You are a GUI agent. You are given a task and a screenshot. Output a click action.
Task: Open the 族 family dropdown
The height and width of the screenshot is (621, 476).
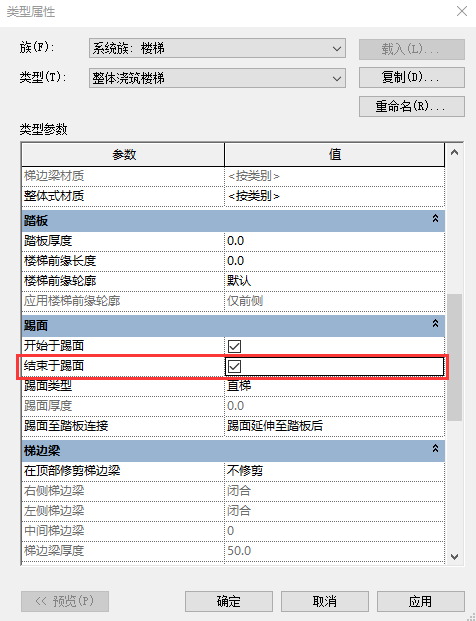(x=217, y=48)
